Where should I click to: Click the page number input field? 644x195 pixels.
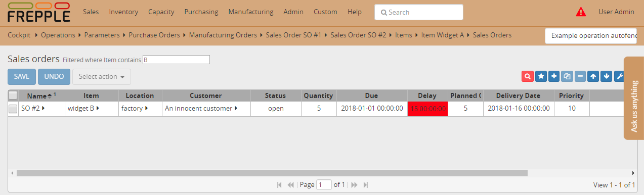324,185
